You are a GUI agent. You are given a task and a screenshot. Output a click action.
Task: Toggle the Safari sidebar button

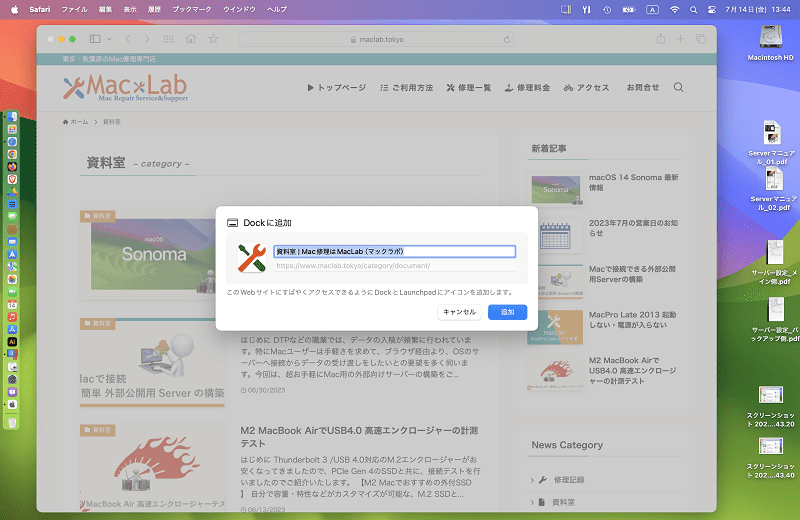[95, 39]
